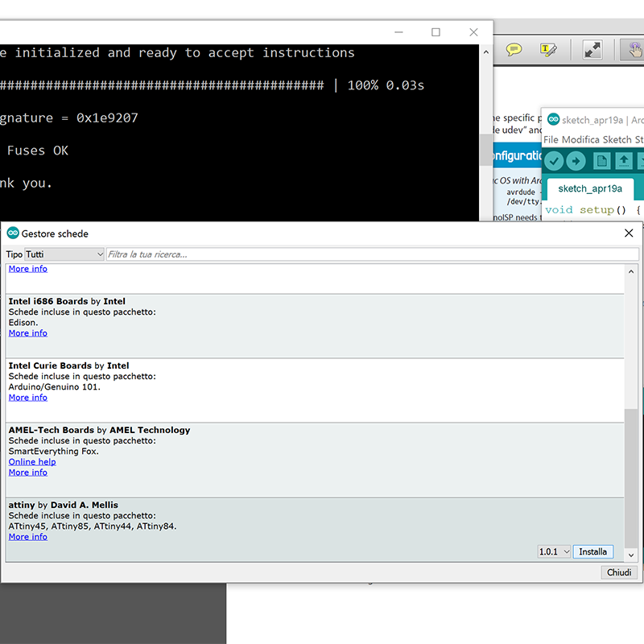This screenshot has width=644, height=644.
Task: Select the AMEL-Tech Boards by AMEL Technology title
Action: [x=99, y=430]
